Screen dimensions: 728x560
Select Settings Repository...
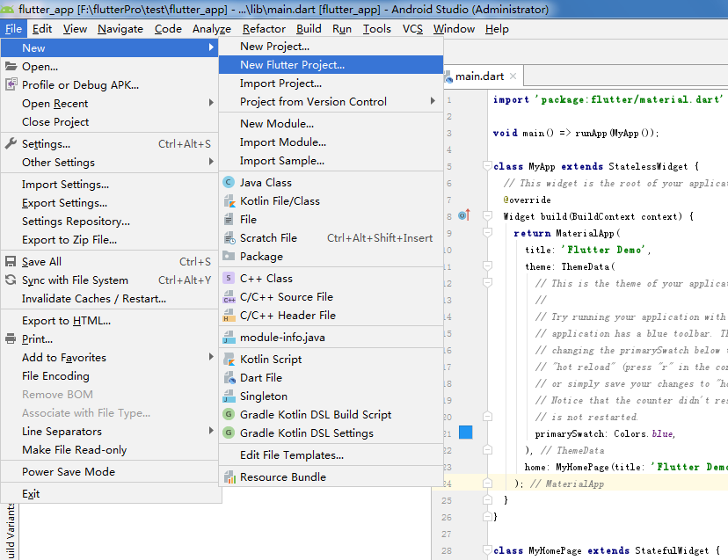[110, 221]
